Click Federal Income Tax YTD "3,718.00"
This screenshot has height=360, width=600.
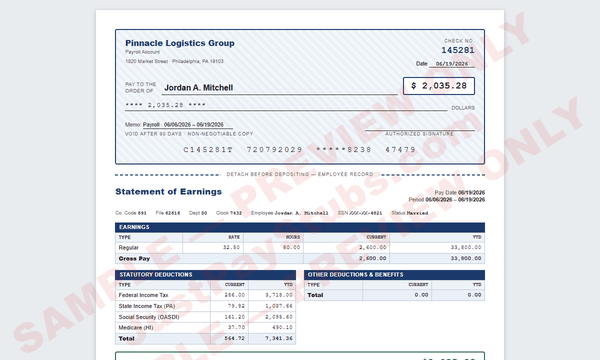pos(279,295)
